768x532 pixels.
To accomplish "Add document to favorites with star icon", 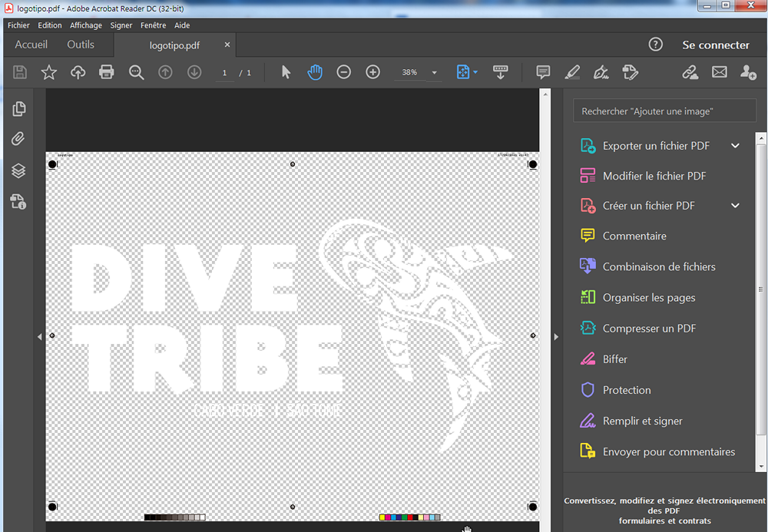I will [48, 72].
